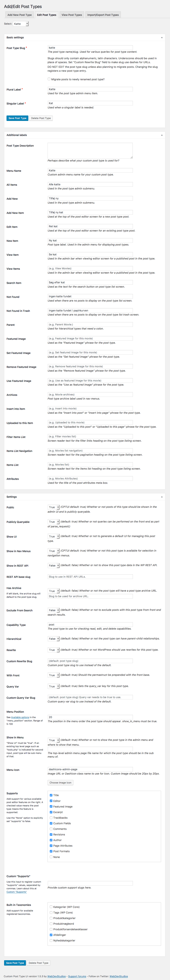Viewport: 170px width, 980px height.
Task: Open the Select post type dropdown showing Katte
Action: click(x=21, y=24)
